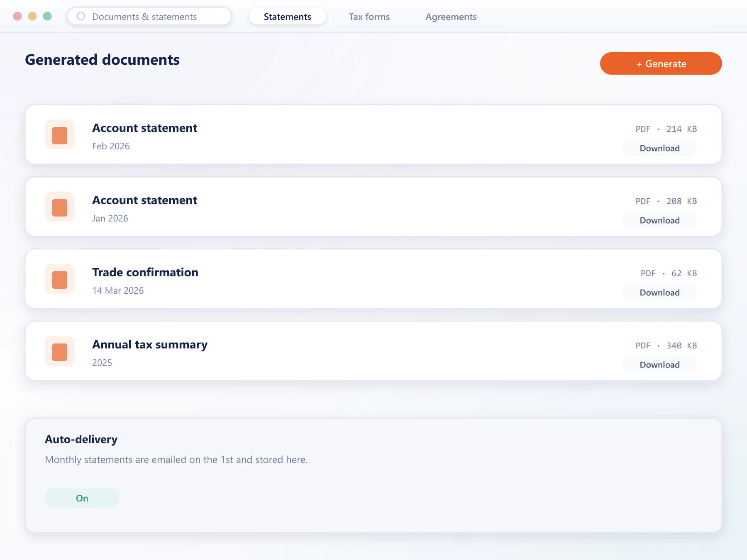Download the 2025 annual tax summary
Screen dimensions: 747x560
click(660, 365)
